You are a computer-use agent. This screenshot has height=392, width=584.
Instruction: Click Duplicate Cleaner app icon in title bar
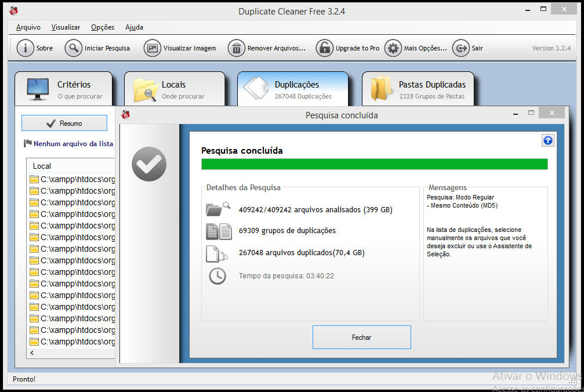(x=14, y=11)
